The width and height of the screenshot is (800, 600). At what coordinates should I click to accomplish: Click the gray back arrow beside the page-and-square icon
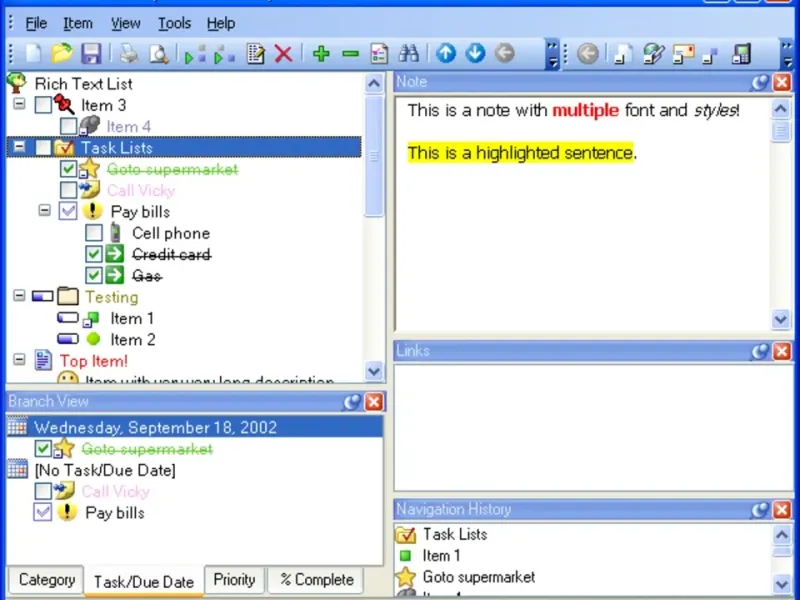click(x=588, y=54)
